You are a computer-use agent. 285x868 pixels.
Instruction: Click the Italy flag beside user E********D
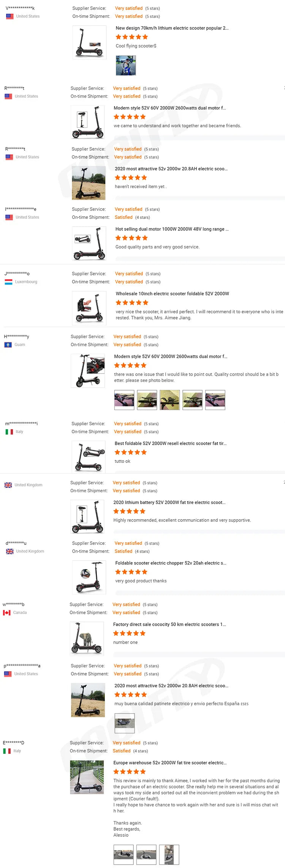pos(7,751)
